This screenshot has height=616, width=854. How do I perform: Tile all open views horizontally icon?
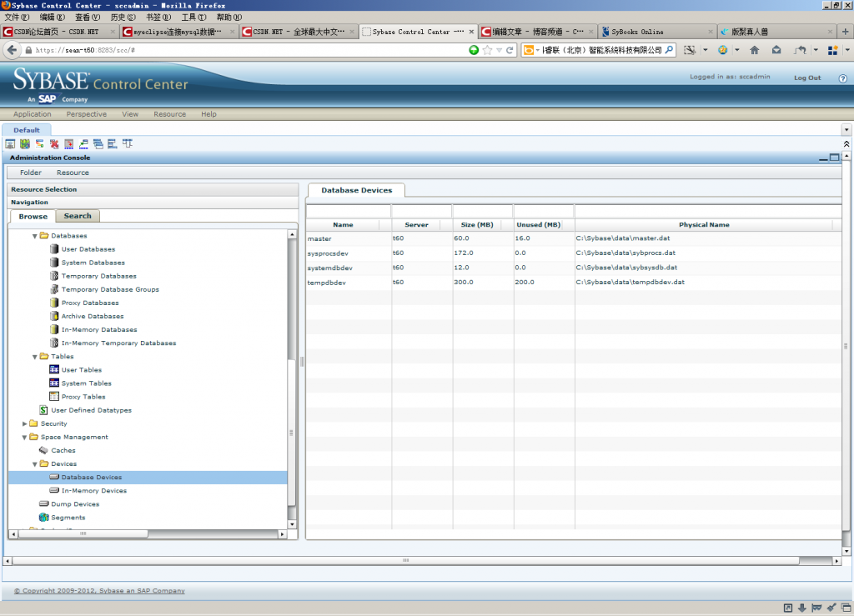(x=128, y=143)
